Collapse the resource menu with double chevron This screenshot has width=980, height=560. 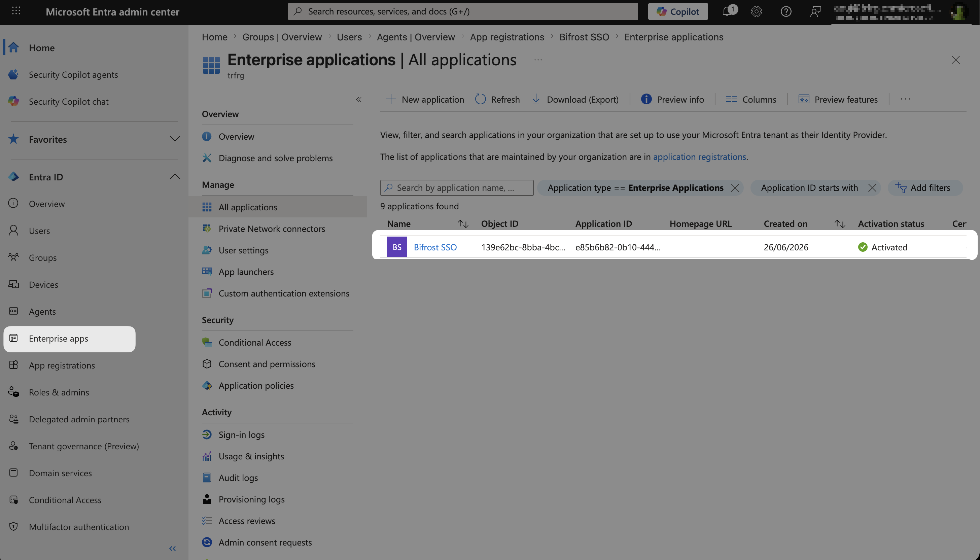coord(359,100)
